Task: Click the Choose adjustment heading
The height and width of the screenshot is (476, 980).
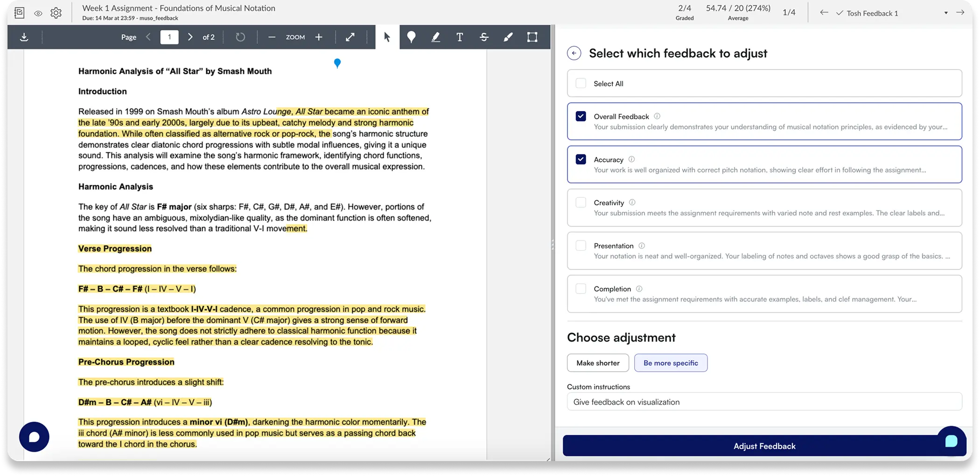Action: pos(621,337)
